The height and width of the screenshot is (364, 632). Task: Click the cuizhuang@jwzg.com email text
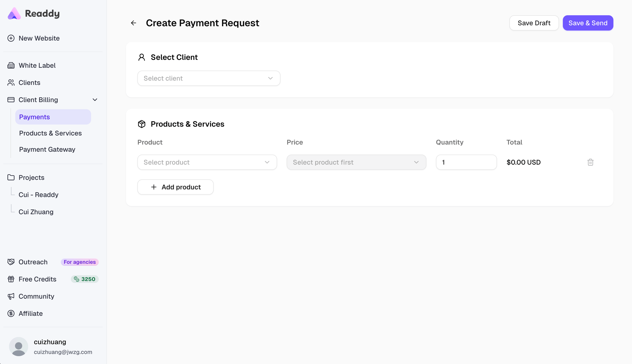click(63, 352)
